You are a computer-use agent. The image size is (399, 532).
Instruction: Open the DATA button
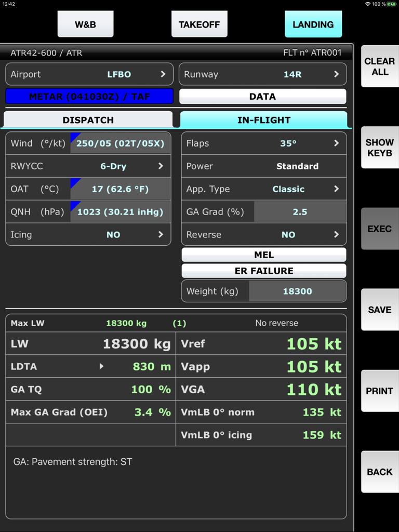click(x=262, y=96)
